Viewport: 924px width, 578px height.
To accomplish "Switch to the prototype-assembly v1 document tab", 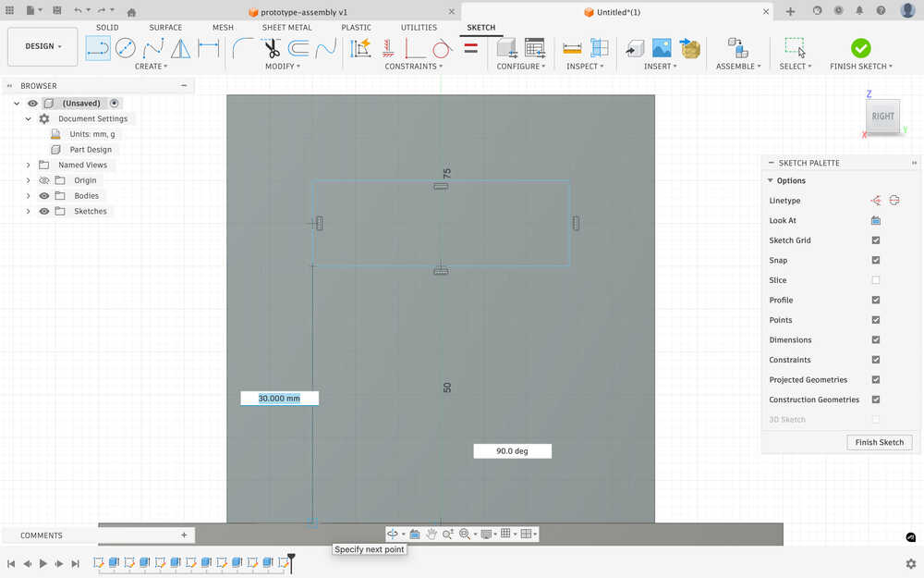I will coord(298,12).
